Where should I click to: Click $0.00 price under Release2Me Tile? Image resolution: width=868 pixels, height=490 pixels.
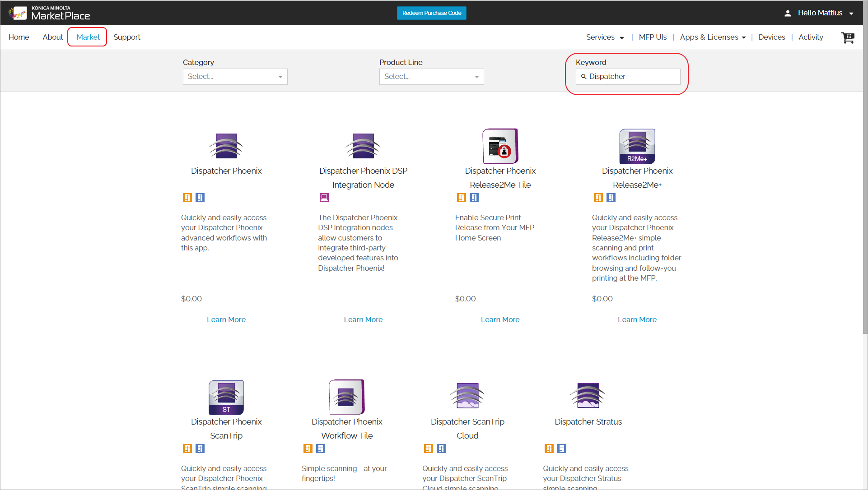click(465, 299)
